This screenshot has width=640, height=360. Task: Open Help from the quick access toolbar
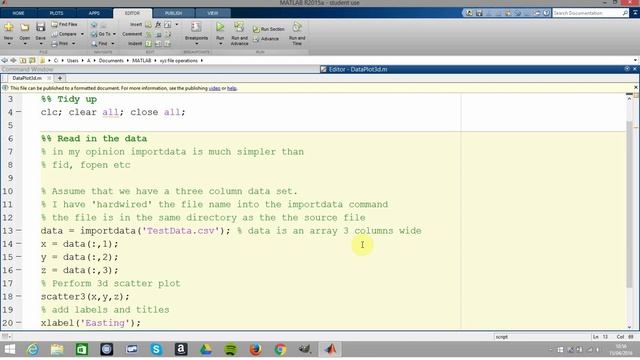click(546, 13)
